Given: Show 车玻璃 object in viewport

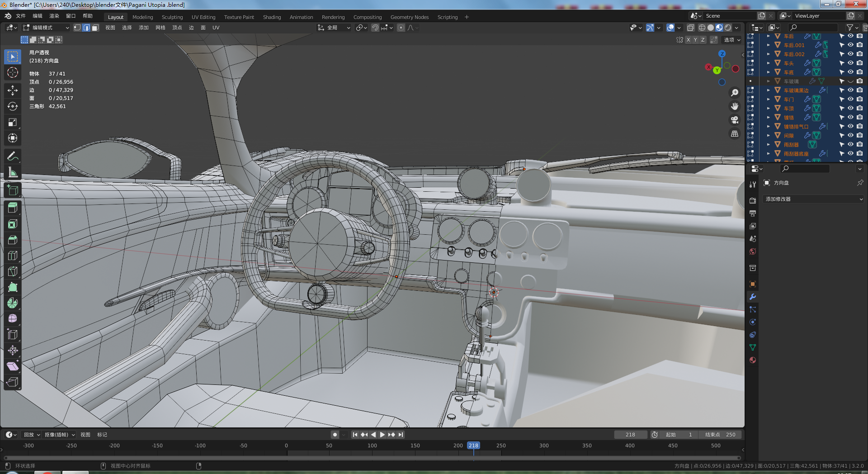Looking at the screenshot, I should (850, 81).
